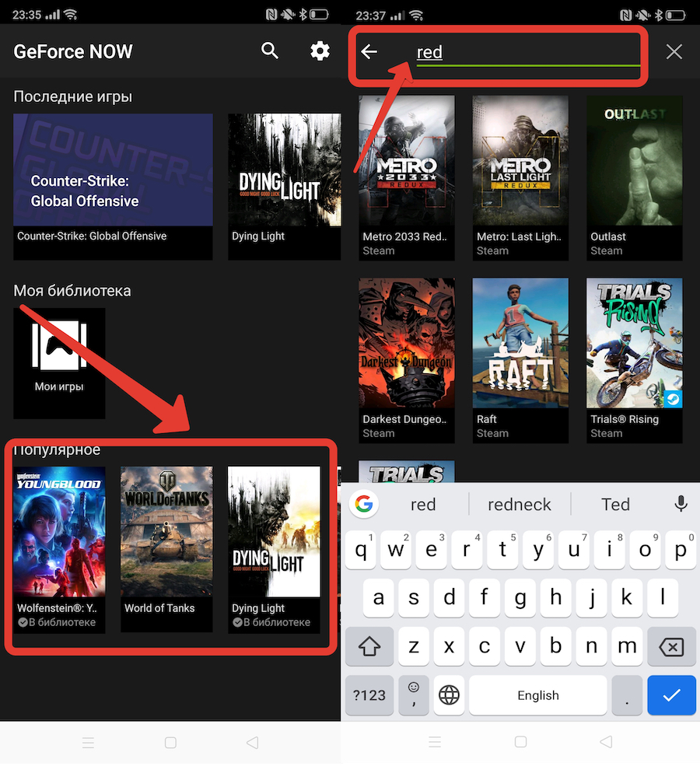Choose the "Ted" word suggestion
Viewport: 700px width, 766px height.
click(x=615, y=505)
